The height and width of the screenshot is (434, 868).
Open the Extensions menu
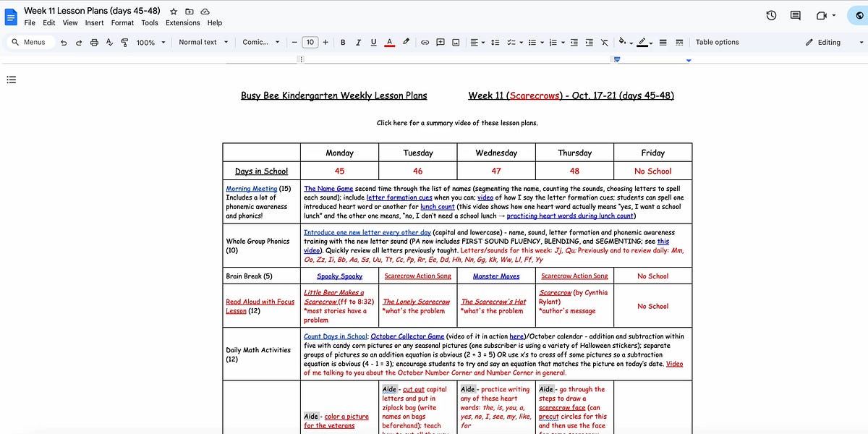coord(182,22)
